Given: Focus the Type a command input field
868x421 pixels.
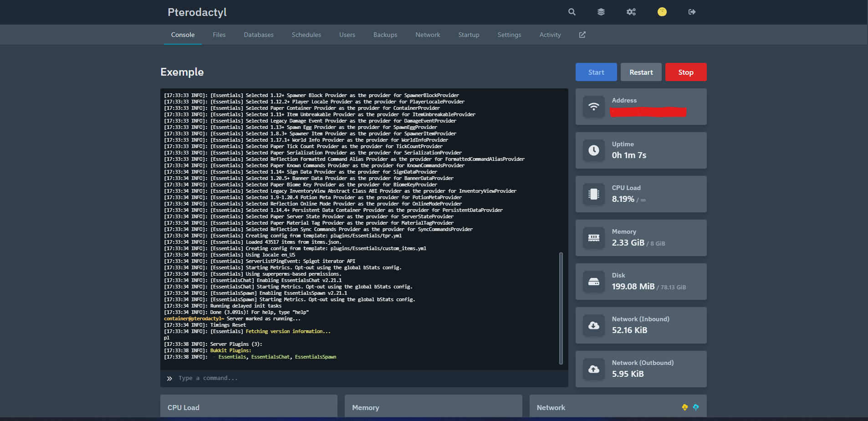Looking at the screenshot, I should point(364,378).
